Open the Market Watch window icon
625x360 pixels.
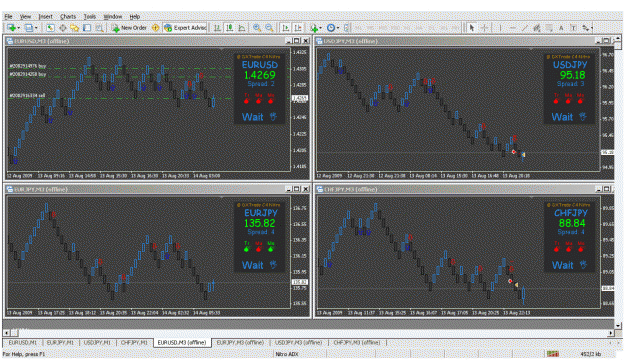pyautogui.click(x=50, y=28)
